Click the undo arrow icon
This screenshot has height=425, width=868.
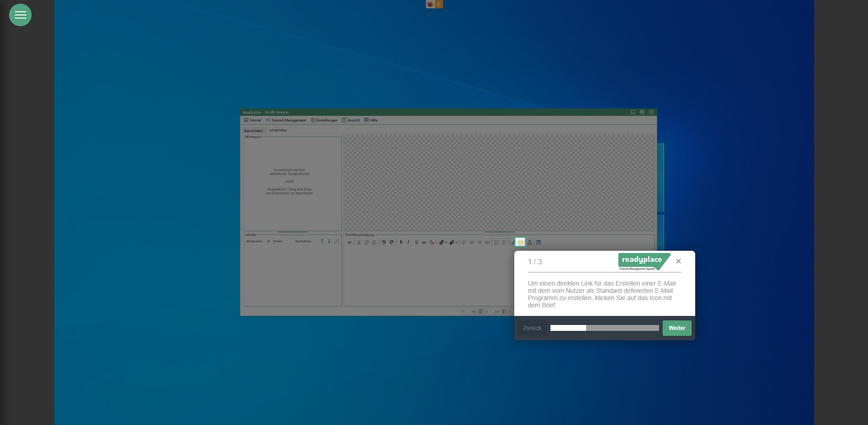pos(384,242)
